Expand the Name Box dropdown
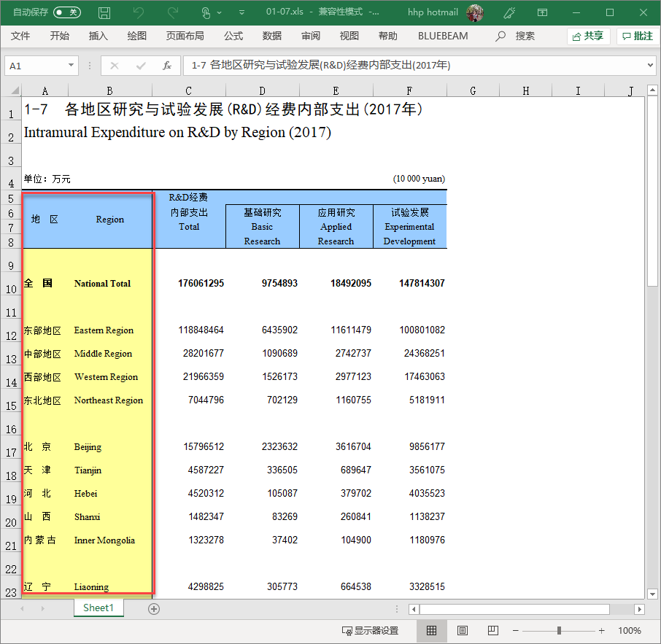Screen dimensions: 661x644 [71, 66]
